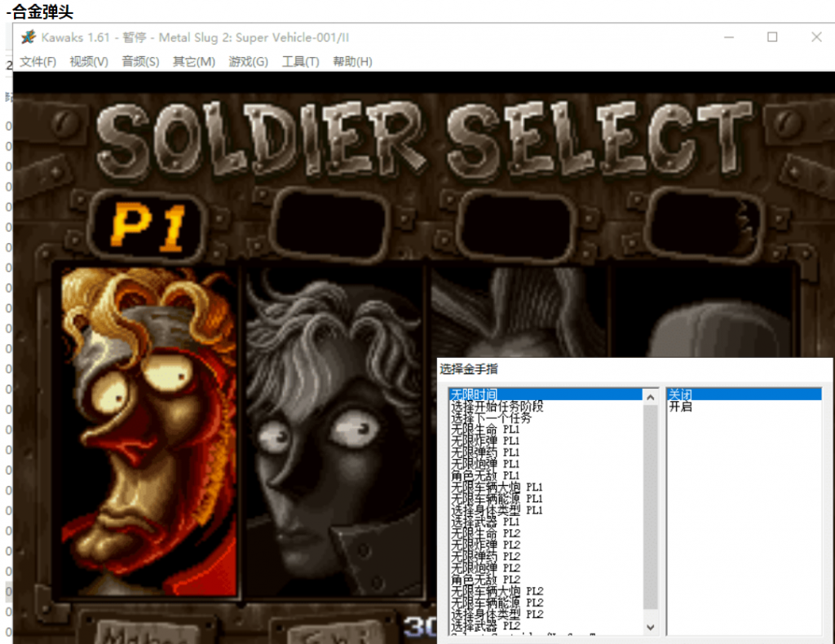This screenshot has width=835, height=644.
Task: Click the cheat list scroll-up arrow
Action: click(x=650, y=397)
